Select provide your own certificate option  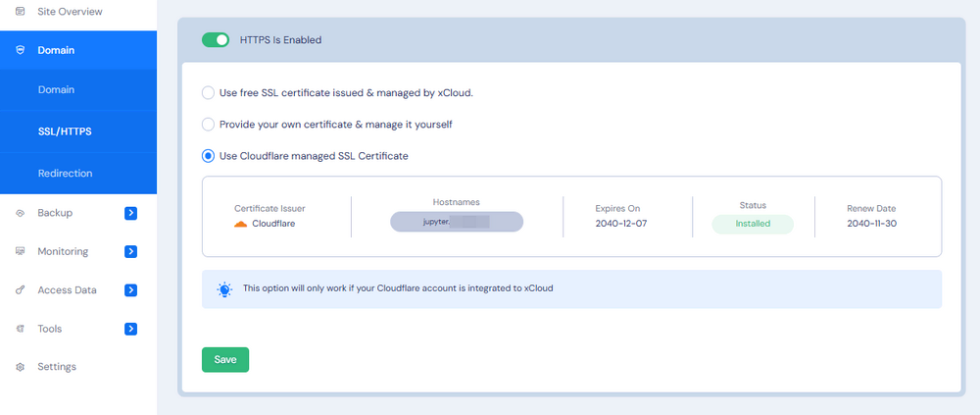208,125
